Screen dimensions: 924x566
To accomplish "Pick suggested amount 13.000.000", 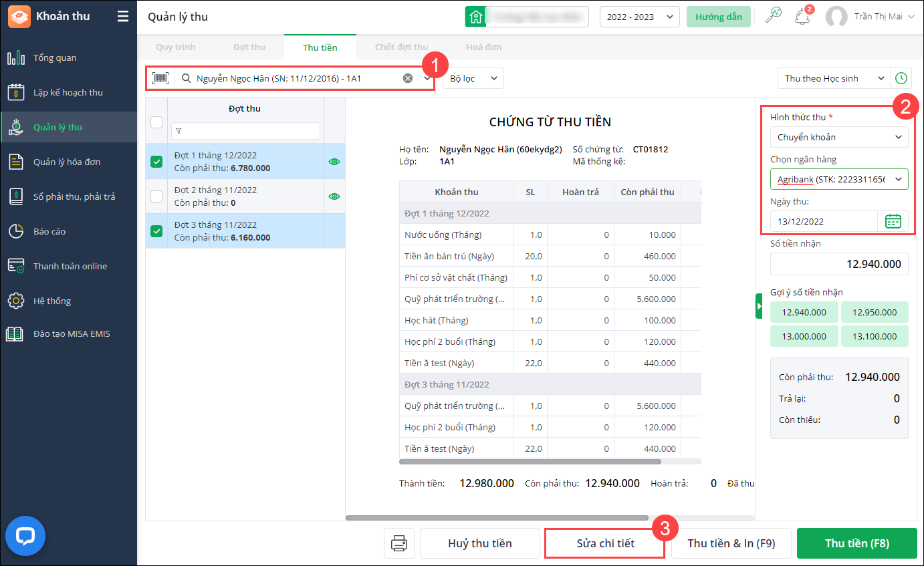I will [x=804, y=336].
